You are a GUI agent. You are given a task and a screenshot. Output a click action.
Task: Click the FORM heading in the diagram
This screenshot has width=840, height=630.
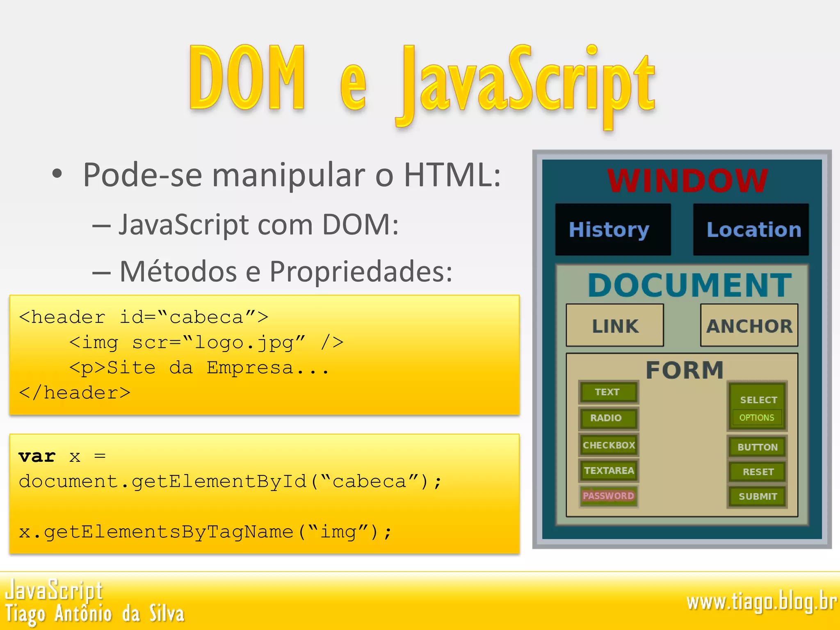point(685,370)
